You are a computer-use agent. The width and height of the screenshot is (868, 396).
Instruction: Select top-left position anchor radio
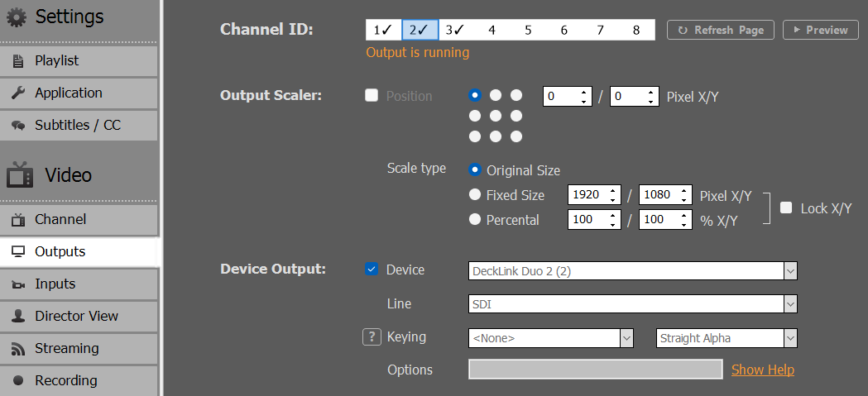(x=475, y=95)
